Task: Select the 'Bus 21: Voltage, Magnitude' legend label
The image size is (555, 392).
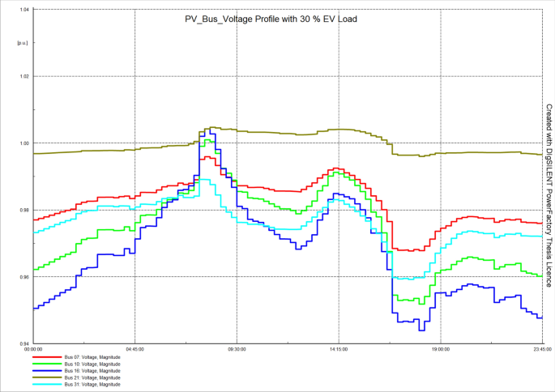Action: pyautogui.click(x=92, y=377)
